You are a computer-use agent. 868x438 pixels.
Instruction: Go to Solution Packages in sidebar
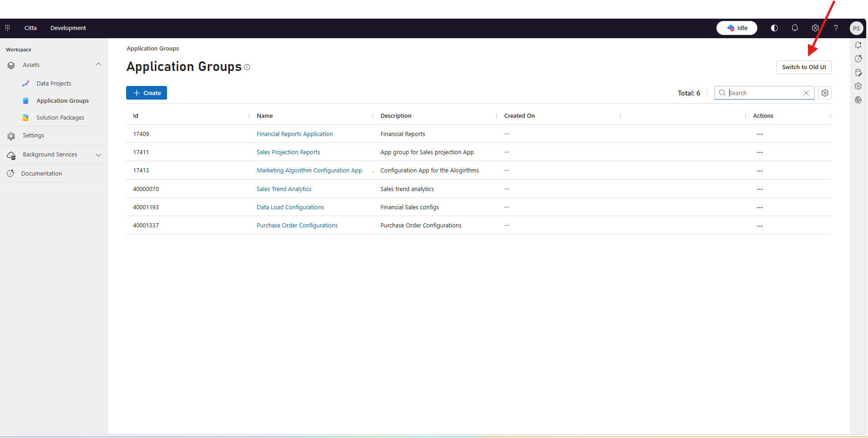click(60, 118)
